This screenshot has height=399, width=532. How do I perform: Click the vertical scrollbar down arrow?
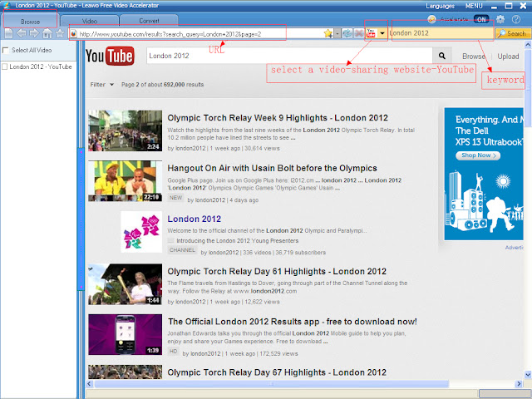(x=528, y=375)
